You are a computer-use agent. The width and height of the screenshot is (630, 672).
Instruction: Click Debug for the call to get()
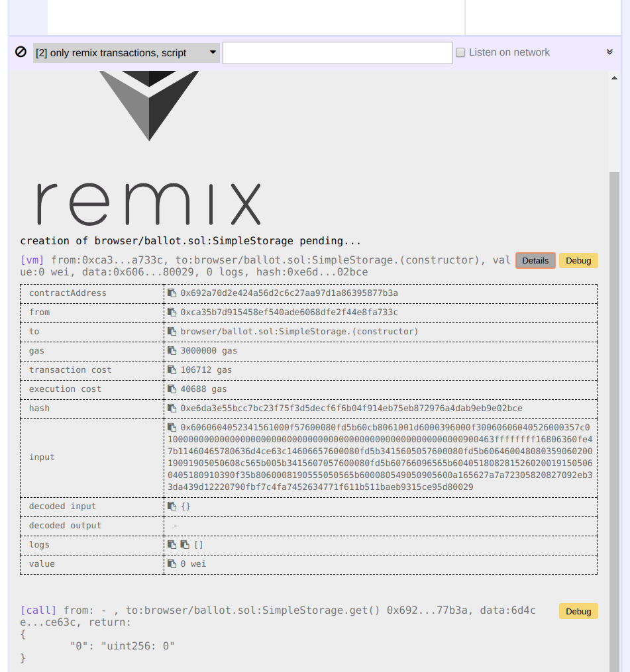pos(578,611)
